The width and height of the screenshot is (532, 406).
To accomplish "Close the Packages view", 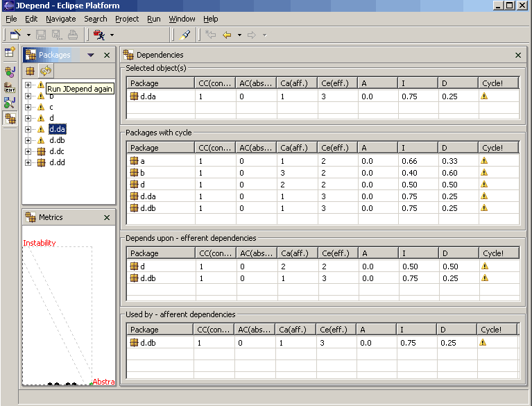I will (x=107, y=55).
